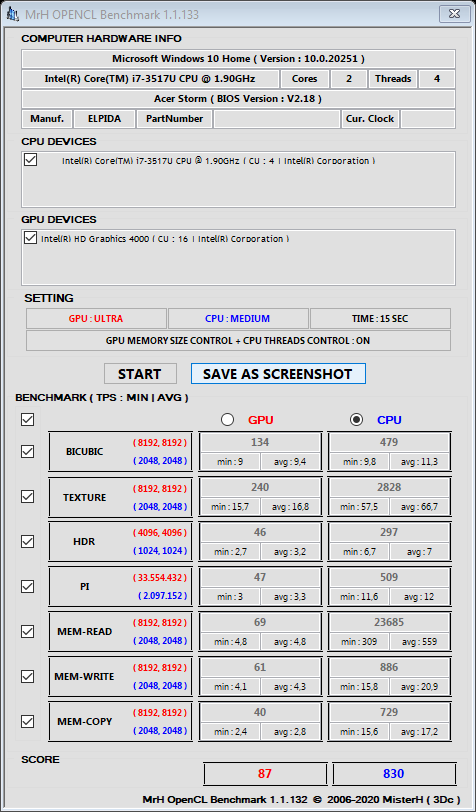
Task: Uncheck the HDR benchmark checkbox
Action: pos(27,542)
